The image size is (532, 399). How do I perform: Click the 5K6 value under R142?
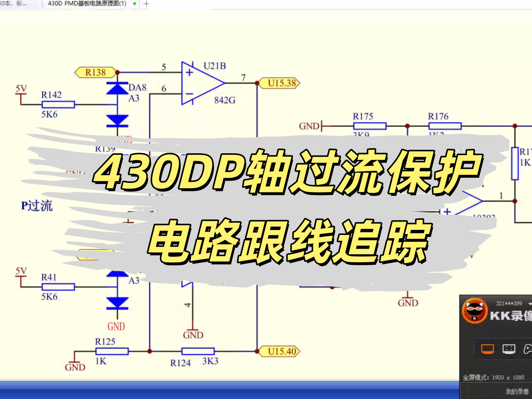[x=50, y=114]
